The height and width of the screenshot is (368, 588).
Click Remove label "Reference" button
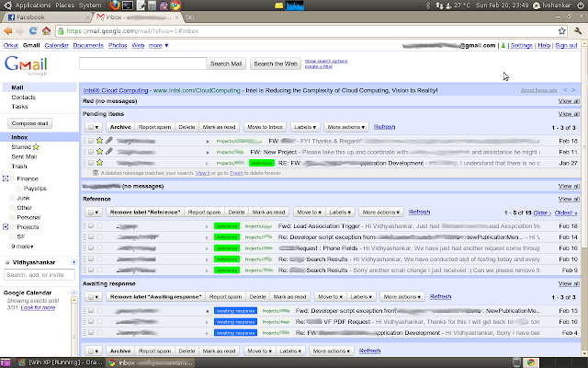(x=145, y=212)
